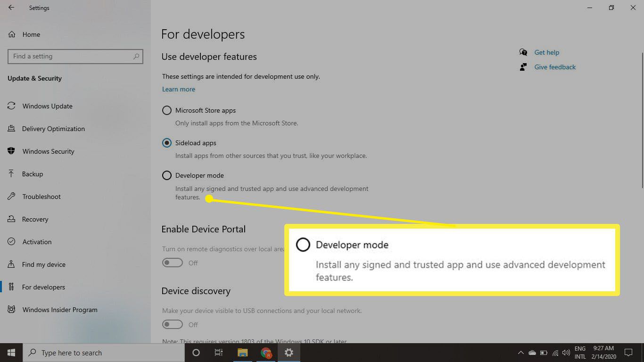Click the volume speaker tray icon
This screenshot has width=644, height=362.
tap(566, 353)
